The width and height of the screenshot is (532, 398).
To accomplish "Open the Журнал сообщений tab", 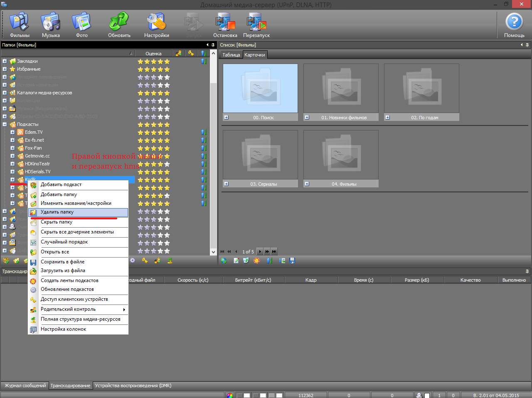I will tap(25, 386).
